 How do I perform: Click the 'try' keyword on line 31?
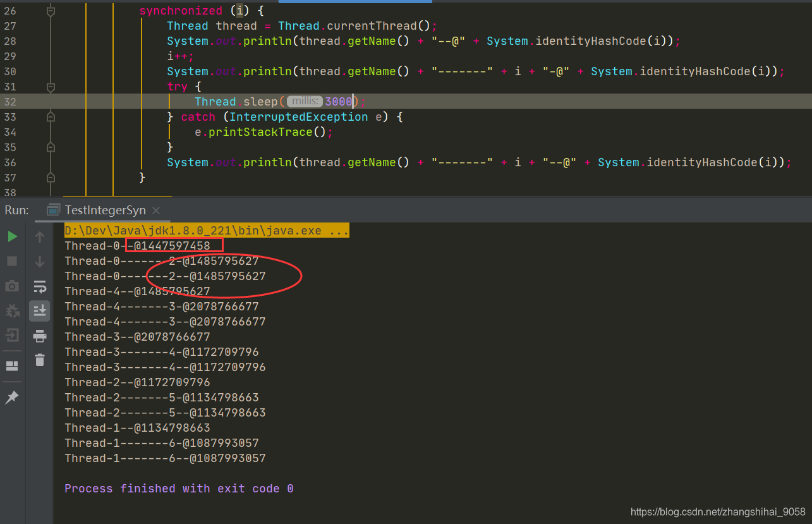point(178,87)
